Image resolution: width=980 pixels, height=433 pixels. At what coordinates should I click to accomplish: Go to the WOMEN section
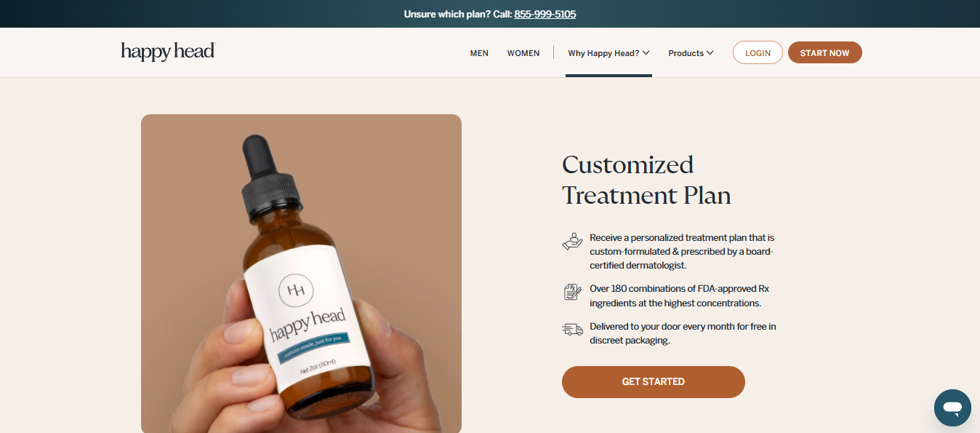(523, 53)
